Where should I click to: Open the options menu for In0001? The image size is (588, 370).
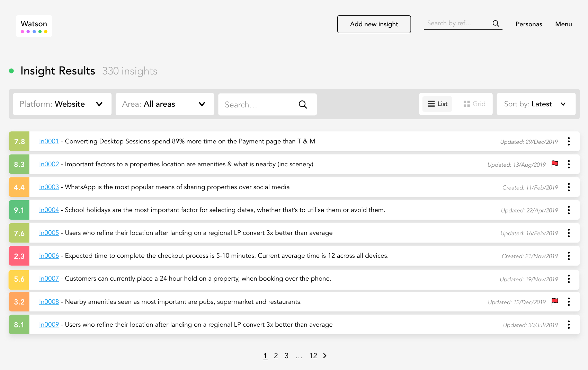(x=569, y=141)
